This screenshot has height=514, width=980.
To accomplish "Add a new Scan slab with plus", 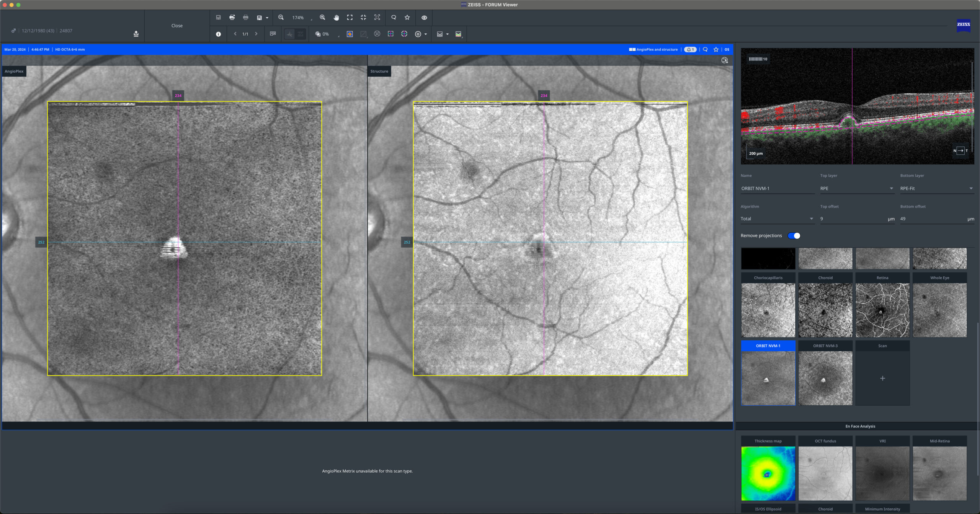I will coord(882,378).
